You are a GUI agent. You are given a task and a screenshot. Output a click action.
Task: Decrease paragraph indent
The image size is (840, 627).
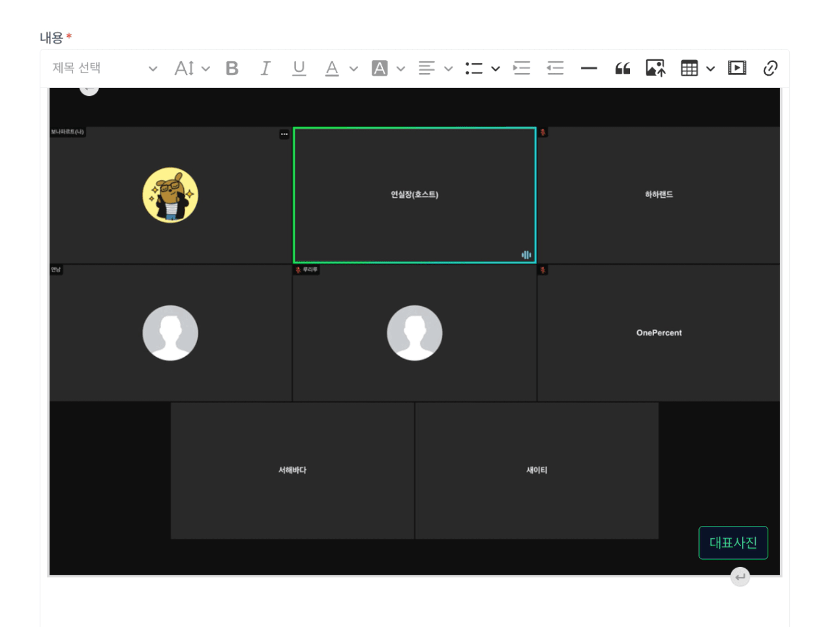click(555, 69)
